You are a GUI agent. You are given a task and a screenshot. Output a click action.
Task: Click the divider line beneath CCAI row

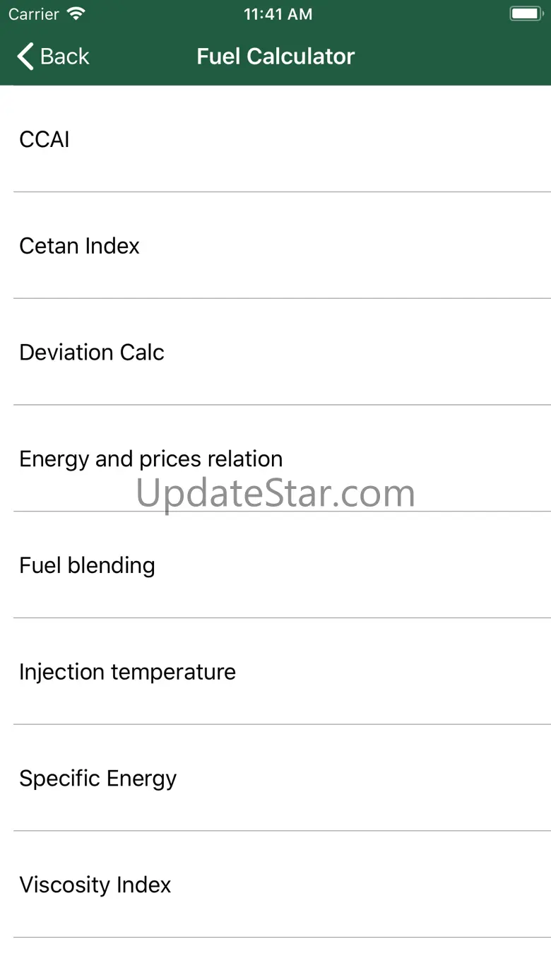pos(283,191)
